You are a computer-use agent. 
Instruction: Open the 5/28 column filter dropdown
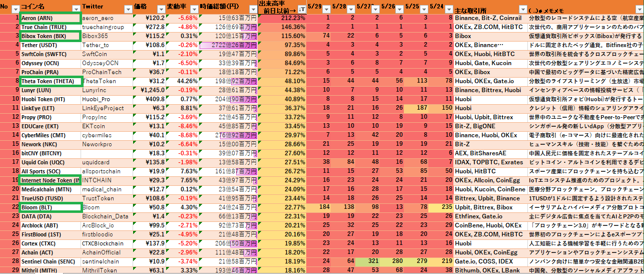(x=350, y=9)
